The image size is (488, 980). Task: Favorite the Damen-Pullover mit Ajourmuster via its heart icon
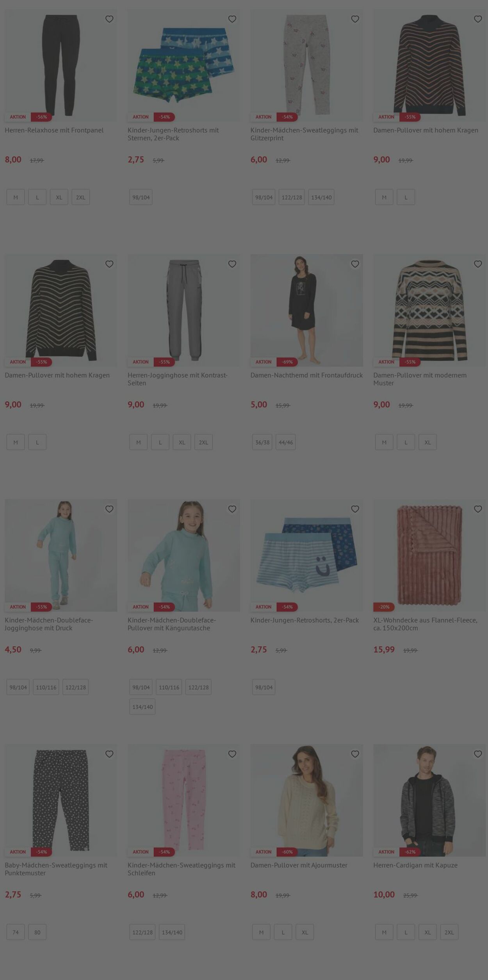coord(355,754)
